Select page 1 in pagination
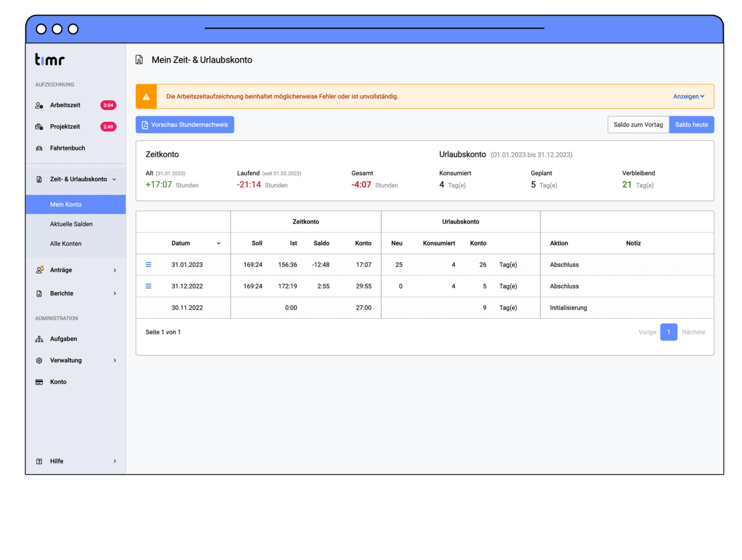The image size is (742, 560). click(x=669, y=332)
